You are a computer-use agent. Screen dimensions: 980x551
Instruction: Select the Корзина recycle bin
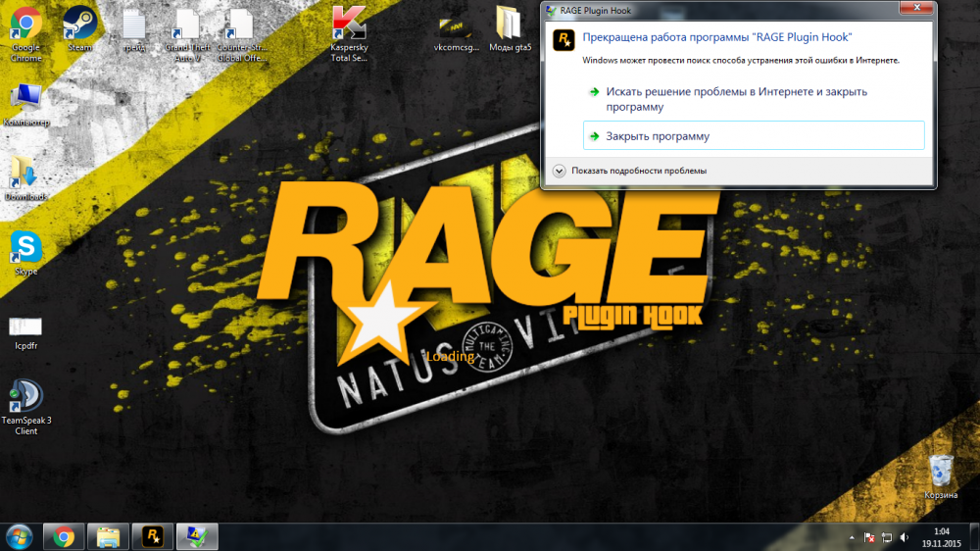(941, 476)
